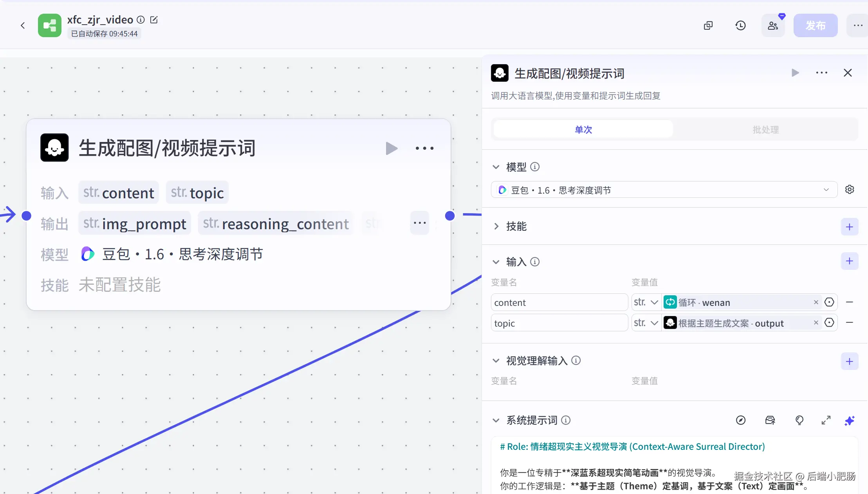Add a new input variable with plus
The width and height of the screenshot is (868, 494).
[x=849, y=261]
